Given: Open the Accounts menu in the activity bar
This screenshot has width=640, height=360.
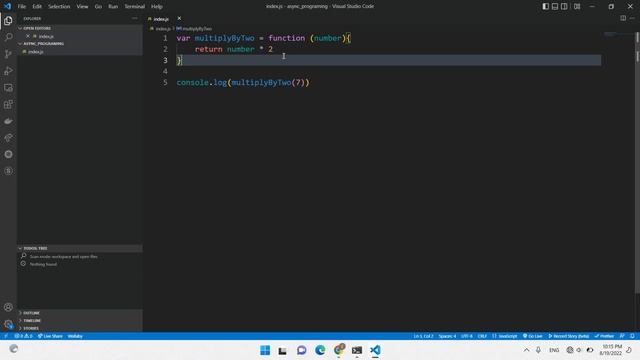Looking at the screenshot, I should coord(8,307).
